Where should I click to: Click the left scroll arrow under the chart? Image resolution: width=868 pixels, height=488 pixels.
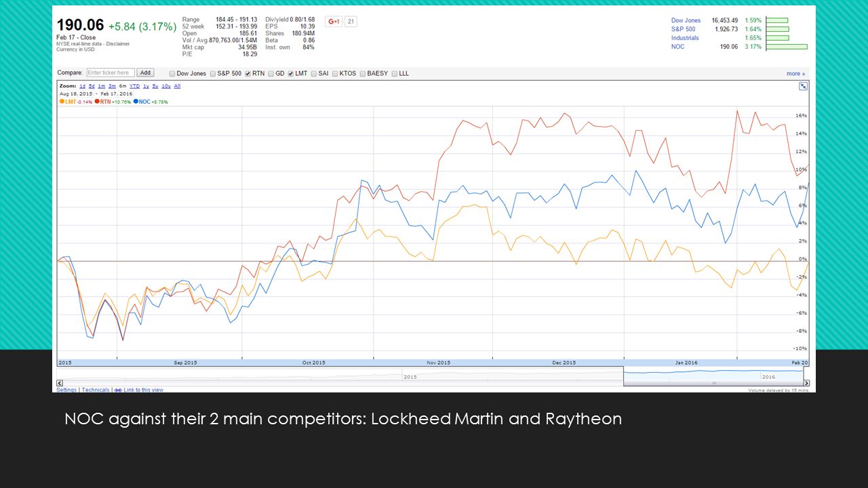(x=59, y=382)
